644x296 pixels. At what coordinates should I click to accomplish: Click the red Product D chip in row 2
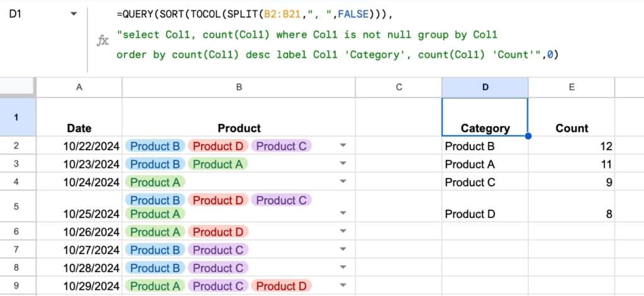[217, 146]
